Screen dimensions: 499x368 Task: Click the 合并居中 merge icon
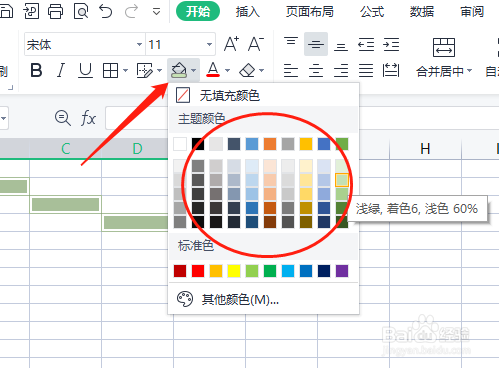tap(444, 47)
